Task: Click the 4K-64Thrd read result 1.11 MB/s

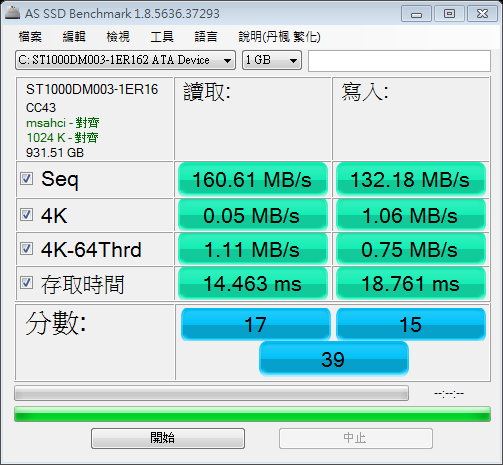Action: [x=253, y=249]
